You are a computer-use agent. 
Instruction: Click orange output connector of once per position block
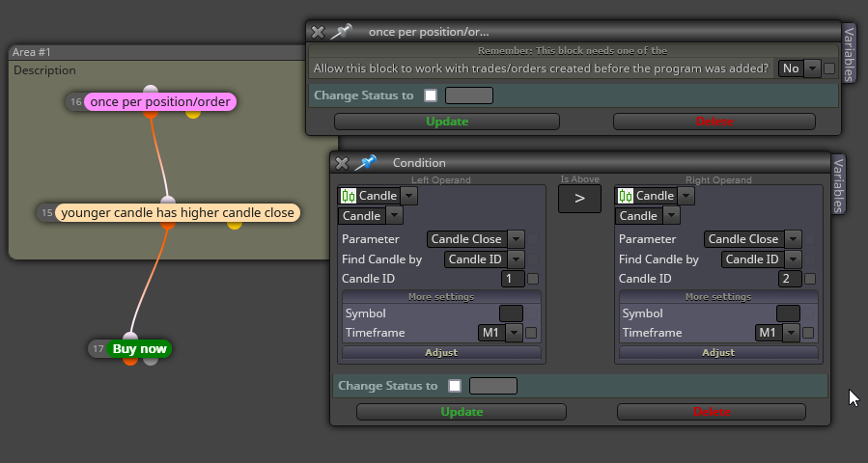[151, 113]
